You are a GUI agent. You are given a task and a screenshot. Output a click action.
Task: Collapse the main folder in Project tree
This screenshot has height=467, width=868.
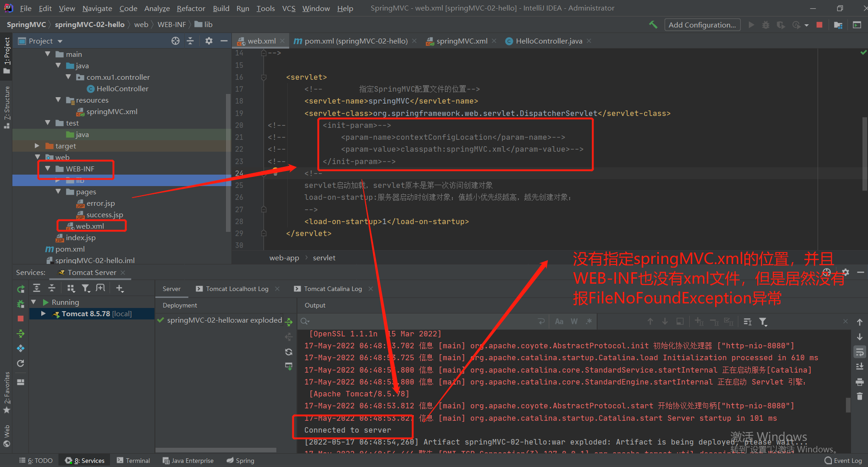48,54
